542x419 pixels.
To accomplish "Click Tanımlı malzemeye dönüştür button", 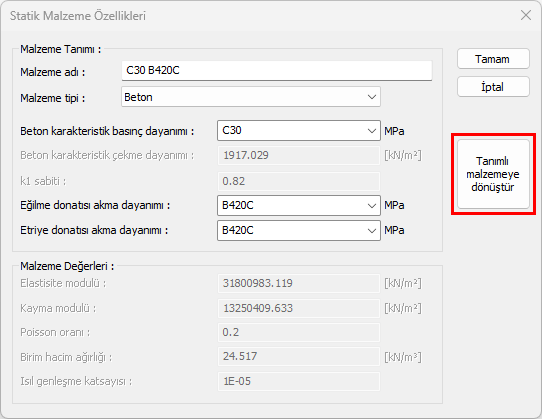I will pyautogui.click(x=493, y=174).
